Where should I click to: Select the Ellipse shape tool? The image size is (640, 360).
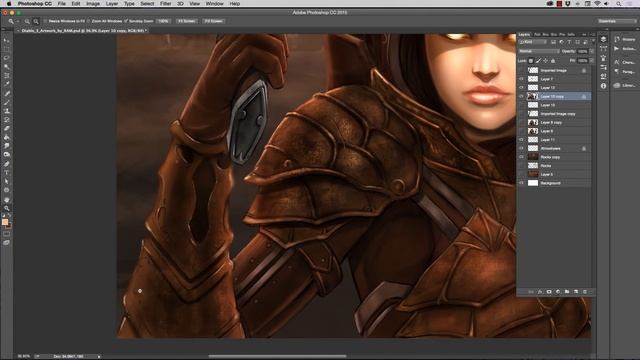click(x=7, y=190)
